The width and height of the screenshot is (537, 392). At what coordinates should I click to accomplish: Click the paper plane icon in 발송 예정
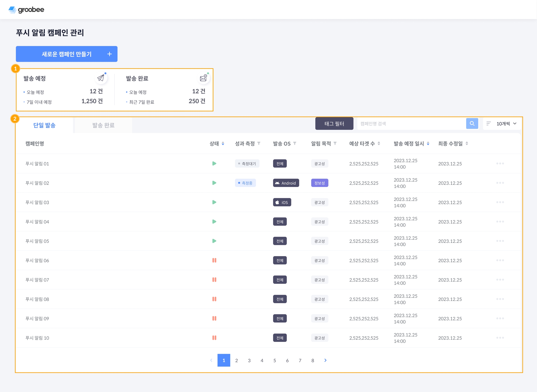pyautogui.click(x=101, y=78)
